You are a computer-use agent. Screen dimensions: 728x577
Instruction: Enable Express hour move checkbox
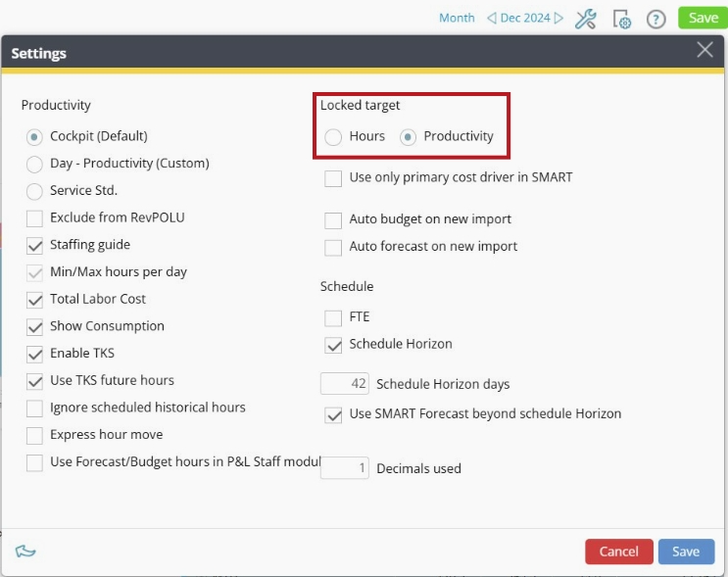click(x=34, y=435)
